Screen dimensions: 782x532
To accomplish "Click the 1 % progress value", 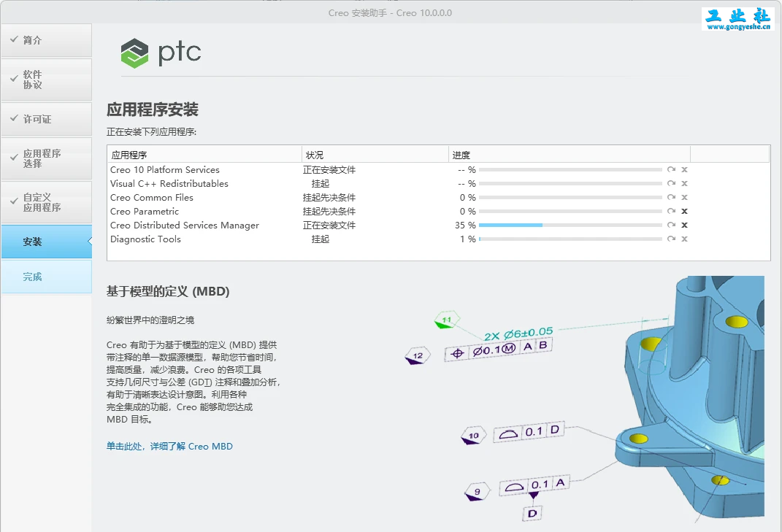I will (x=468, y=239).
